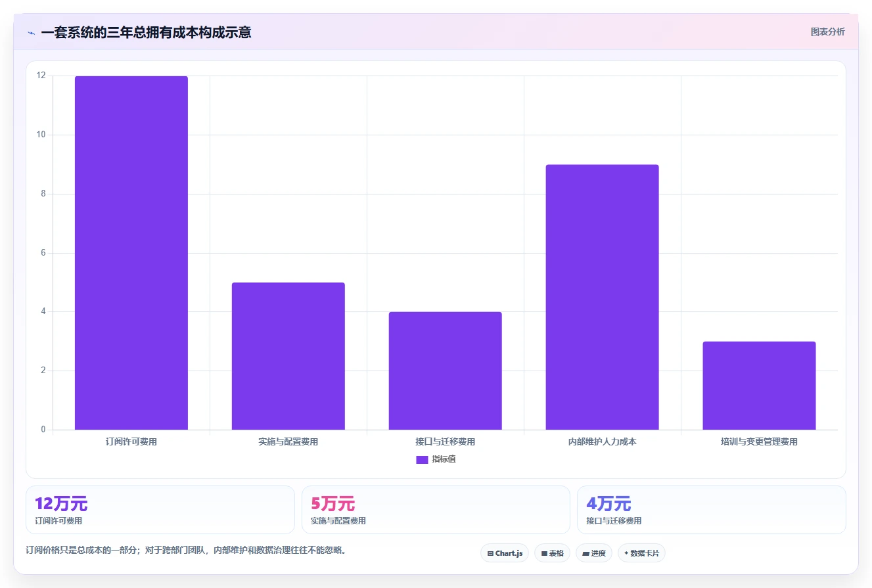Screen dimensions: 872x588
Task: Click the 表格 tag icon
Action: pos(544,554)
